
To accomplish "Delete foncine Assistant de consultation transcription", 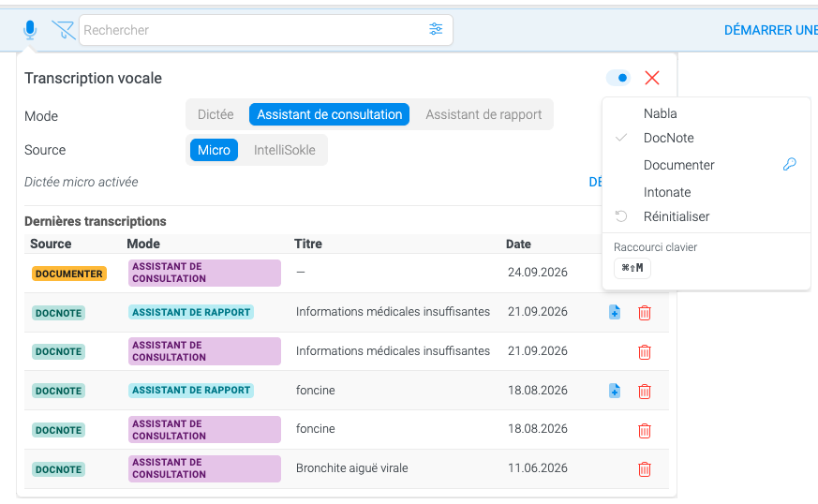I will 645,430.
